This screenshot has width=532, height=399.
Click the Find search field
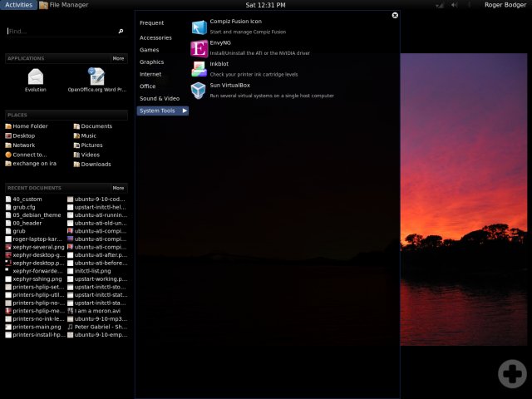point(60,32)
